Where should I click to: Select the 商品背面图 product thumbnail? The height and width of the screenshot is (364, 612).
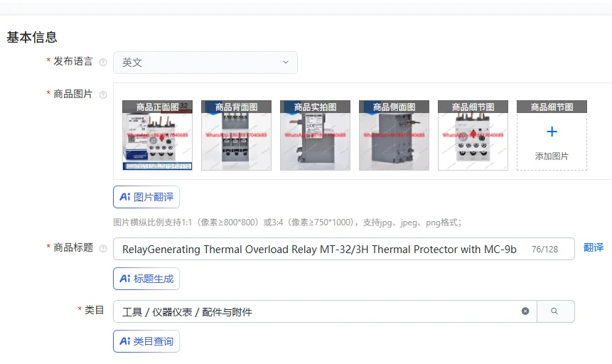click(x=236, y=135)
